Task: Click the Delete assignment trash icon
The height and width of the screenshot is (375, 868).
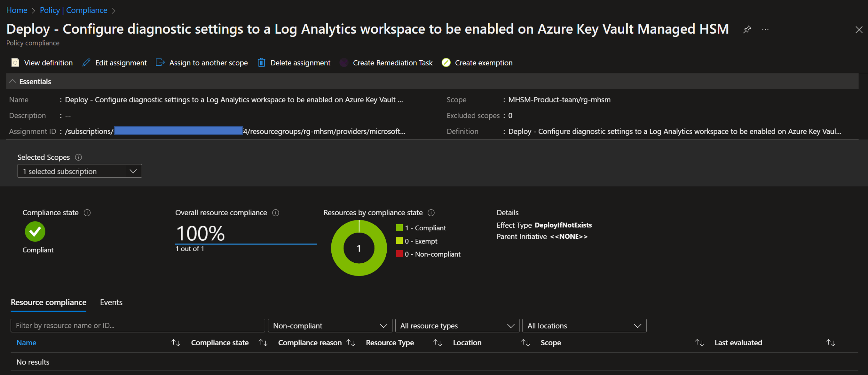Action: pos(262,63)
